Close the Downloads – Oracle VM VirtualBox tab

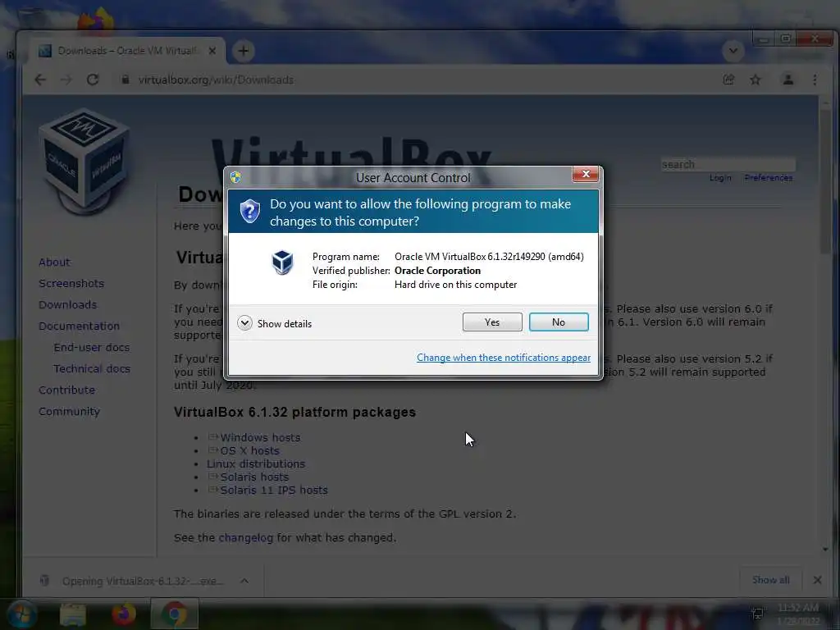coord(212,51)
